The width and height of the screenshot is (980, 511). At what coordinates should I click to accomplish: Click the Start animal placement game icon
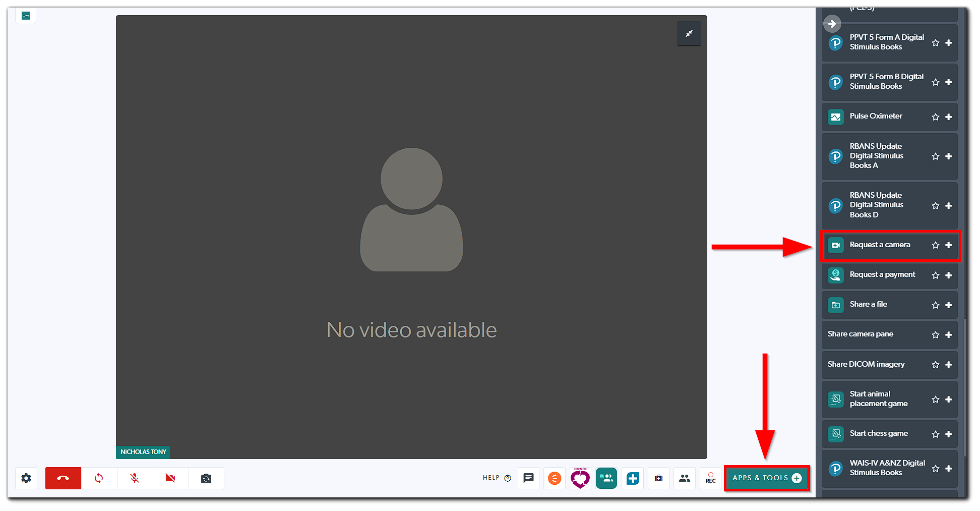pos(836,400)
